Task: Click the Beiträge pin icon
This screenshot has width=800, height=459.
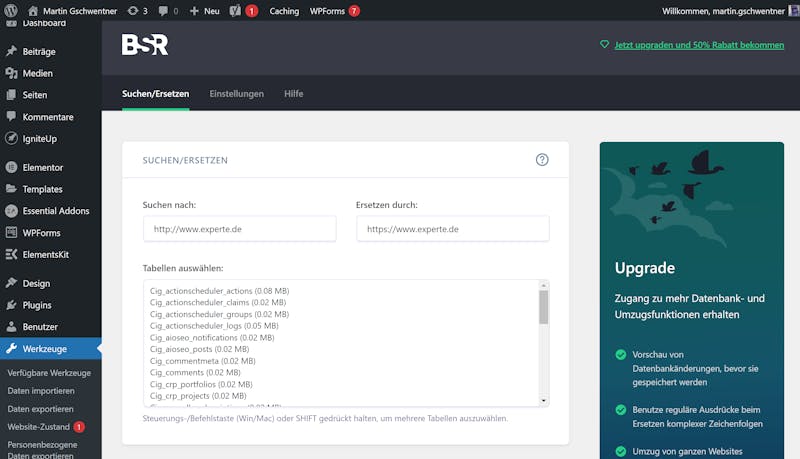Action: click(x=11, y=51)
